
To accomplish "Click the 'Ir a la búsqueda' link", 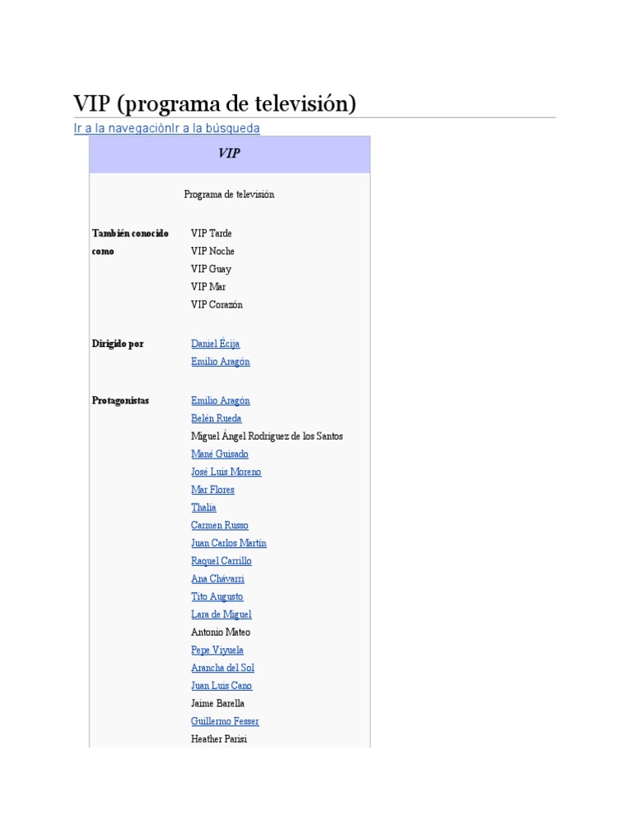I will [x=216, y=129].
